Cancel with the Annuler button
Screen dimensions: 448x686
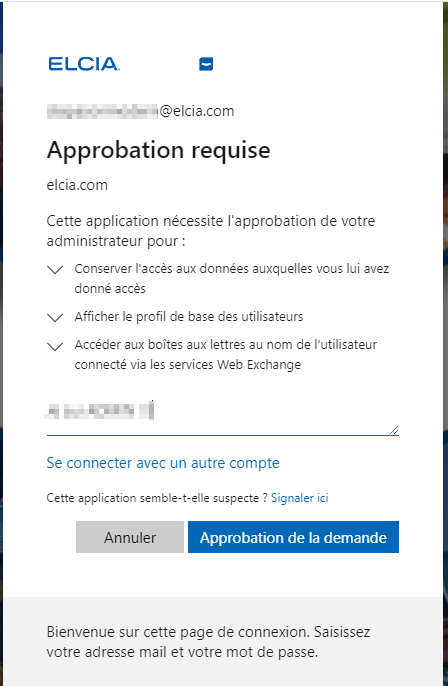pyautogui.click(x=130, y=537)
